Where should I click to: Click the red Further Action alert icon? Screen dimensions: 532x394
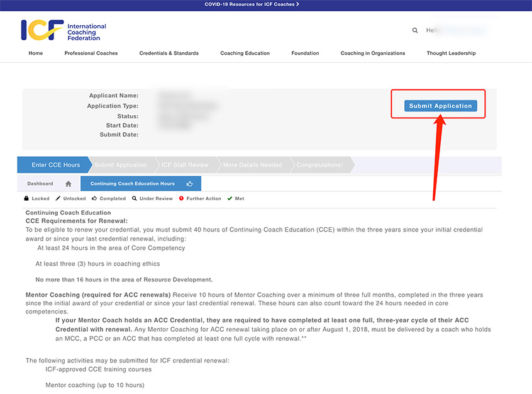pyautogui.click(x=182, y=198)
